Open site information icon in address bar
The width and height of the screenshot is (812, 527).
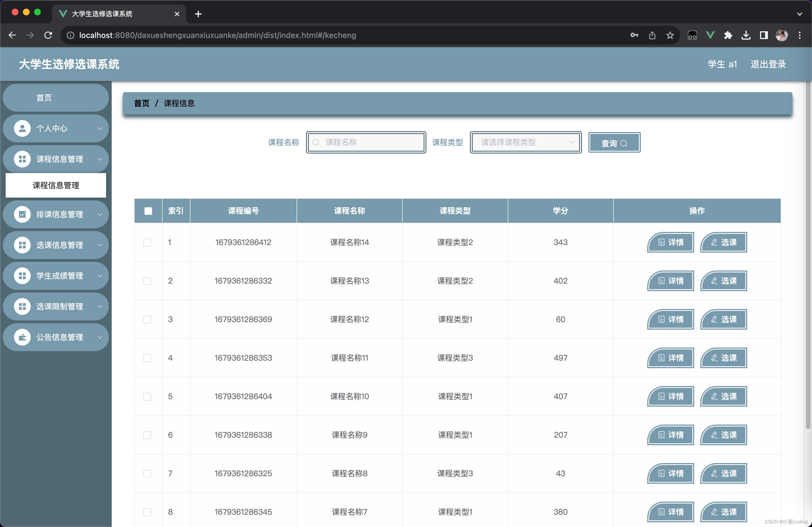coord(70,35)
